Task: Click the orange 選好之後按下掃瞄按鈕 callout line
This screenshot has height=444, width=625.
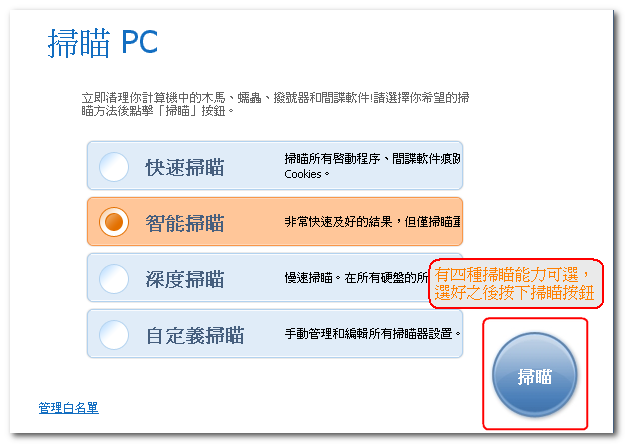Action: 514,293
